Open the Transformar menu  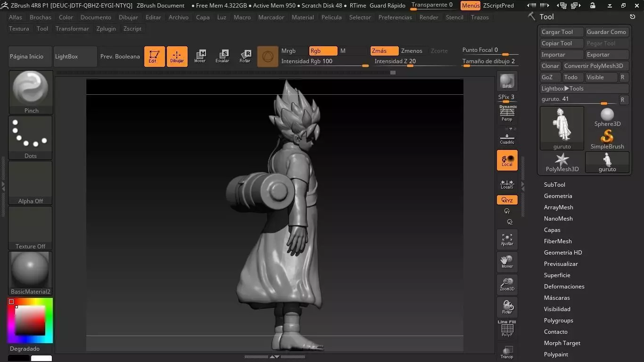coord(72,29)
